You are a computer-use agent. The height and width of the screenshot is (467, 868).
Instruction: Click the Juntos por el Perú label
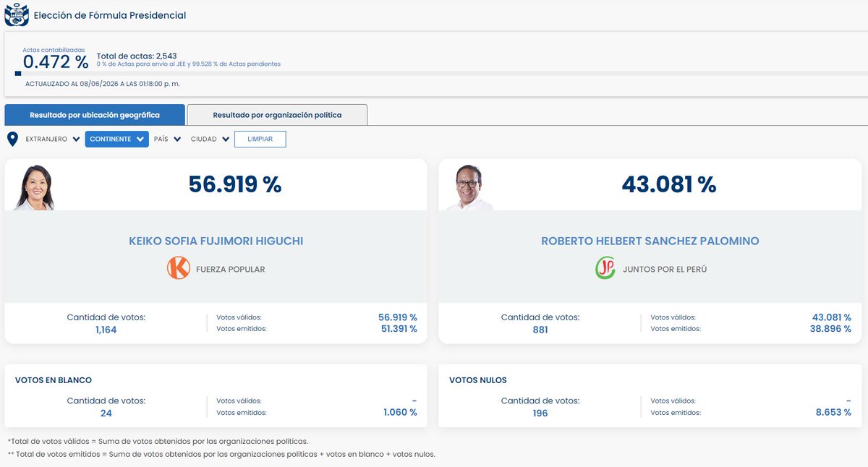pyautogui.click(x=665, y=269)
